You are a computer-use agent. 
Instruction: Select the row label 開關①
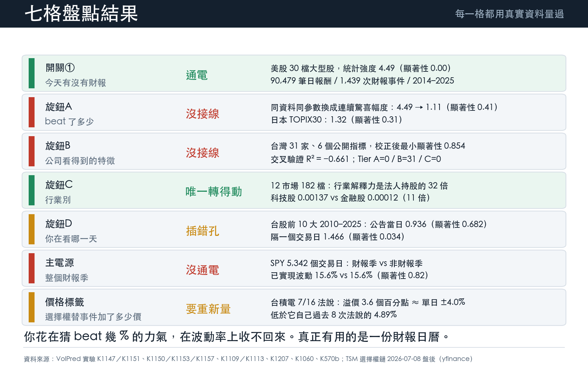click(x=60, y=68)
